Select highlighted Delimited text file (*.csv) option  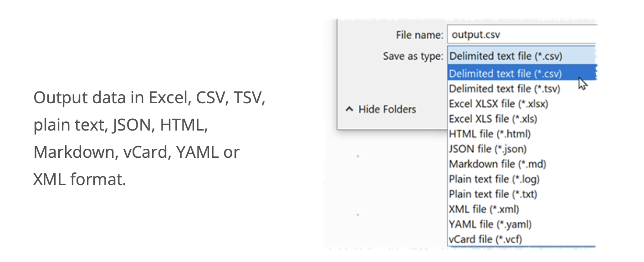coord(506,74)
